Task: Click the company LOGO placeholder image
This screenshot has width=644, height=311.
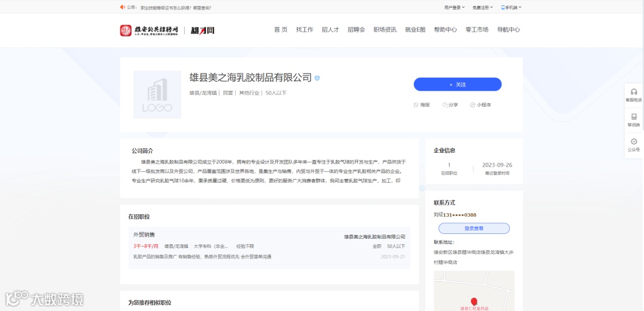Action: [x=157, y=95]
